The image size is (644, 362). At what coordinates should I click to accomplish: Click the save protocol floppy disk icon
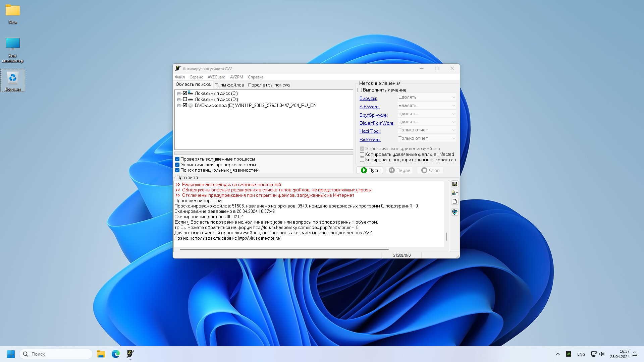coord(454,184)
